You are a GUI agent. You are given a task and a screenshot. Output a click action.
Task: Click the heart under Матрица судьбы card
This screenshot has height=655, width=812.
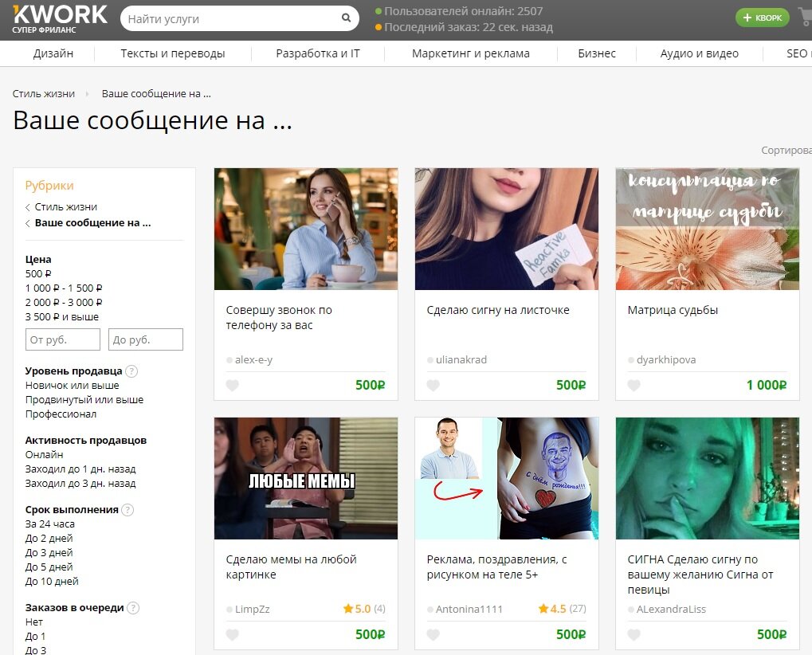click(634, 385)
